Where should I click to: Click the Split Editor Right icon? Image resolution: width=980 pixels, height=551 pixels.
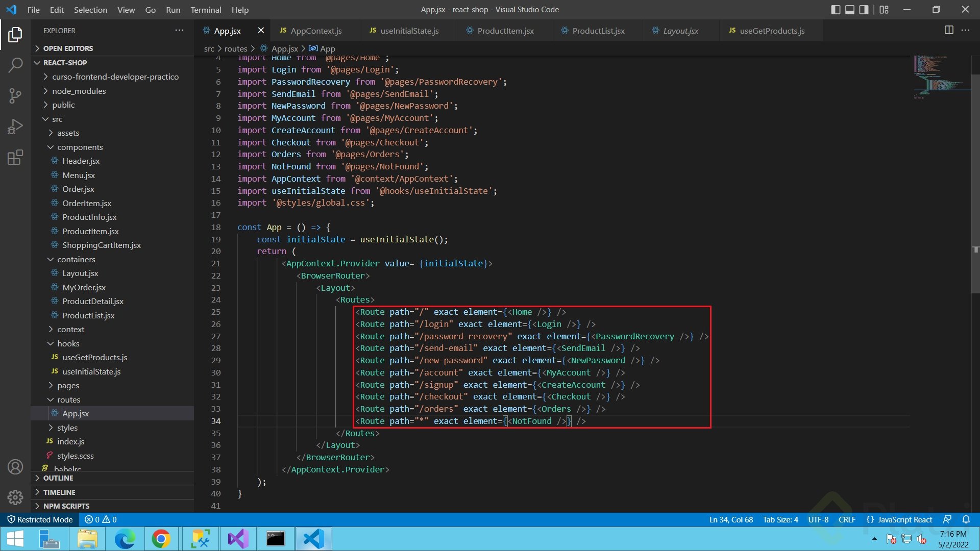949,30
